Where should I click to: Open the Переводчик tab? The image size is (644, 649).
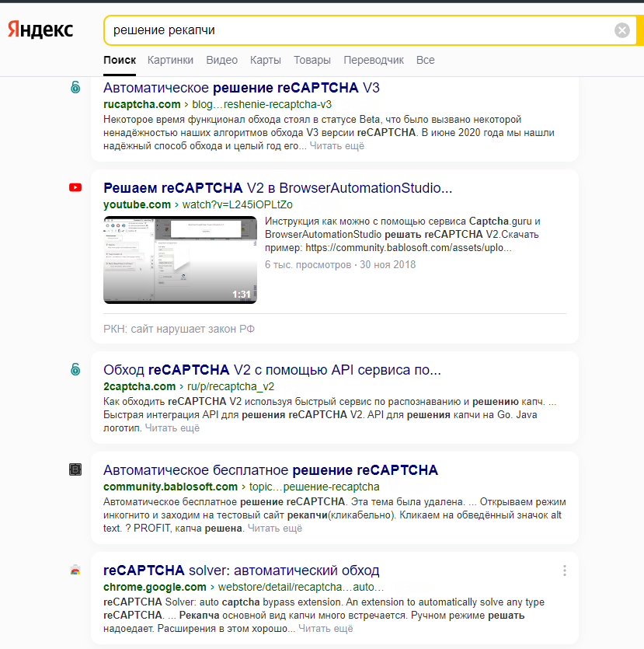point(374,60)
